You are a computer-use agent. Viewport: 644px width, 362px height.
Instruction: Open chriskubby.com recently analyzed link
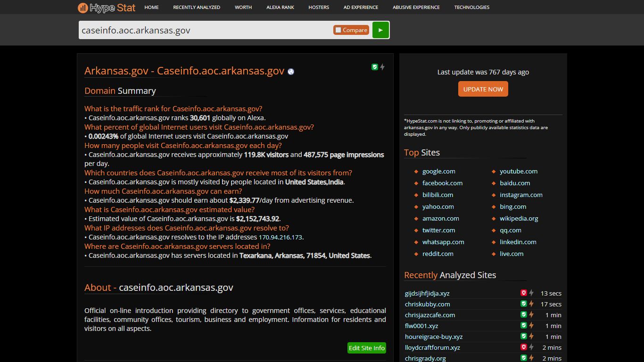427,304
